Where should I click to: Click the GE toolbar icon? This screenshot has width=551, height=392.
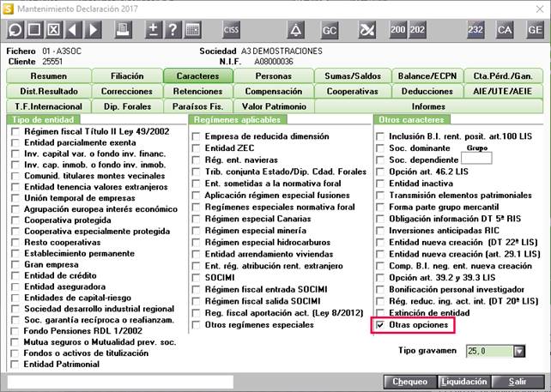click(535, 30)
